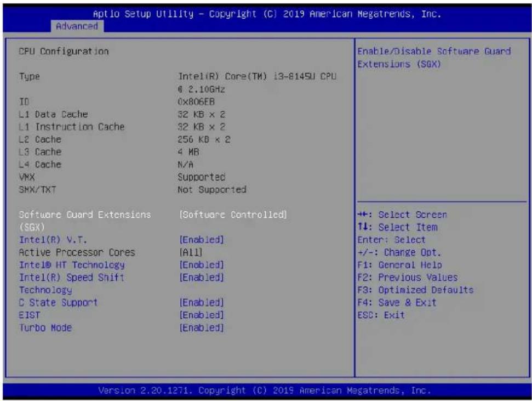Open Software Guard Extensions value Software Controlled
The width and height of the screenshot is (532, 401).
click(x=233, y=215)
